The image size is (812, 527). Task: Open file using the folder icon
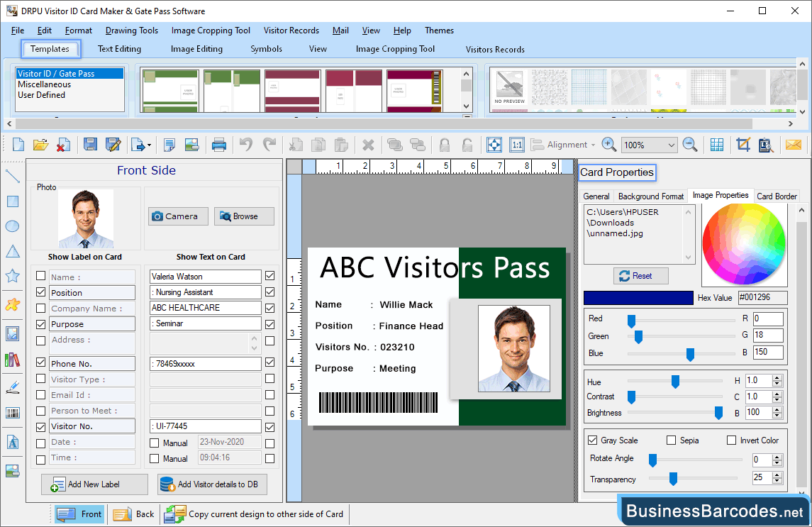[x=40, y=145]
